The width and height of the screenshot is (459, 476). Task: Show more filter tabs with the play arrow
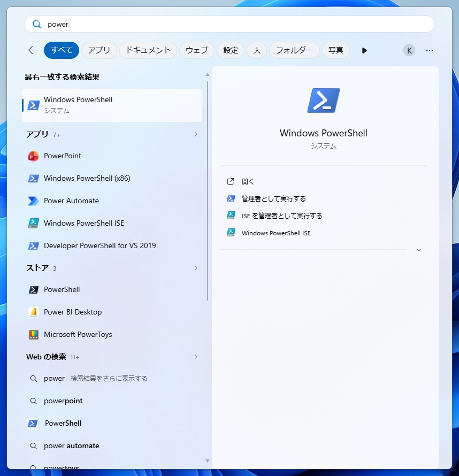364,50
